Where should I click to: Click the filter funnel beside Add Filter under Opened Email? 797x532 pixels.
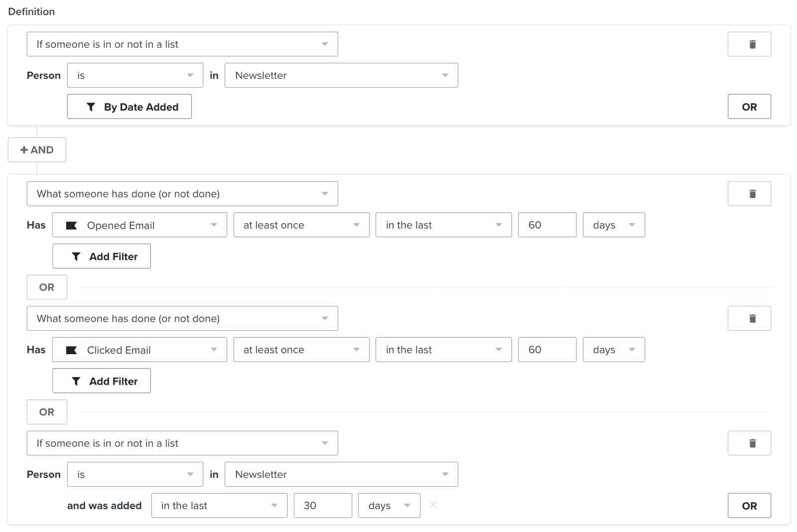[76, 256]
